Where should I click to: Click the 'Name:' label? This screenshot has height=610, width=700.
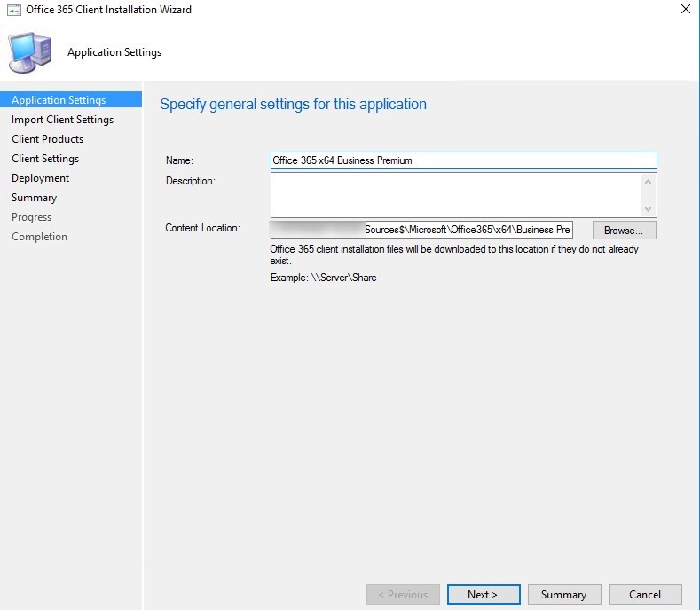click(x=179, y=160)
